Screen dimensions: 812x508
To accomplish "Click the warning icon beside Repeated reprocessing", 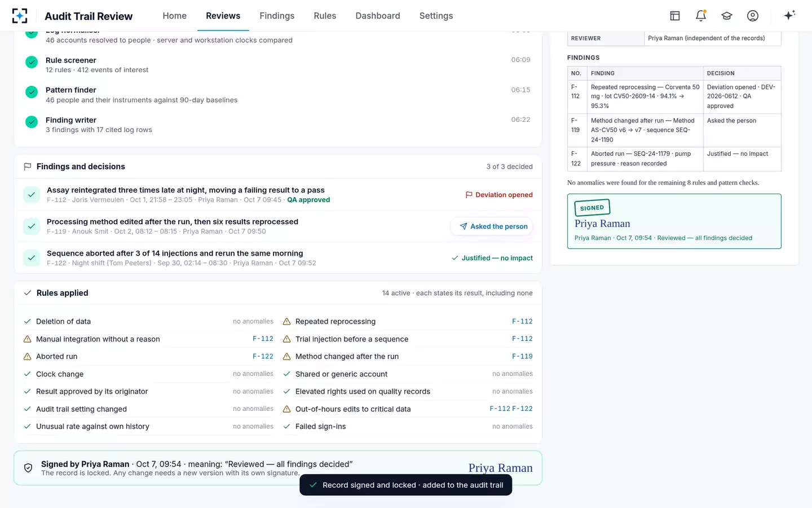I will point(286,321).
